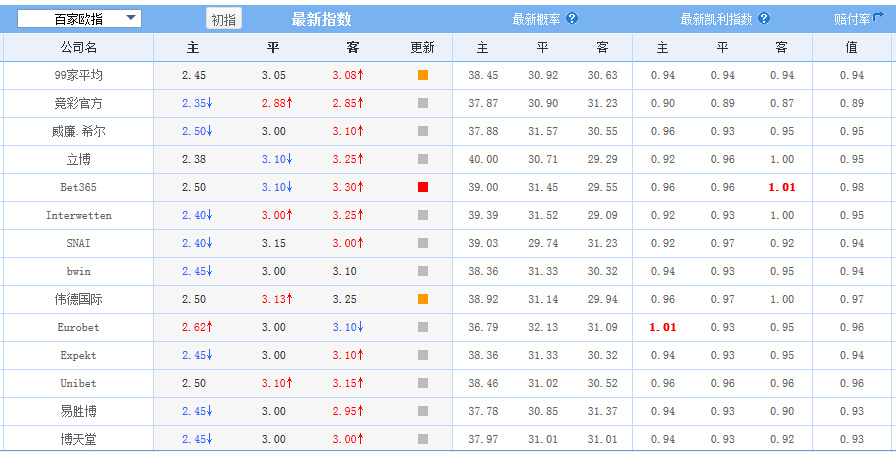Click the orange update marker for 伟德国际

(x=423, y=299)
